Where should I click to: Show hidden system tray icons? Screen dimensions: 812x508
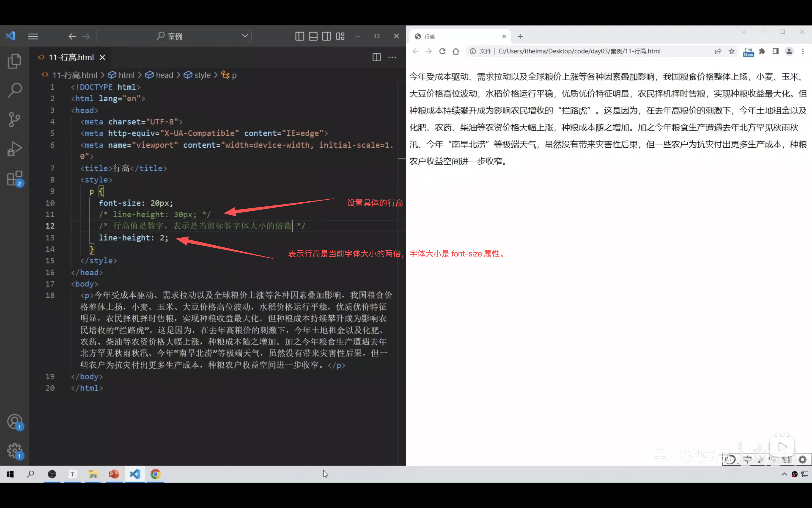click(784, 474)
